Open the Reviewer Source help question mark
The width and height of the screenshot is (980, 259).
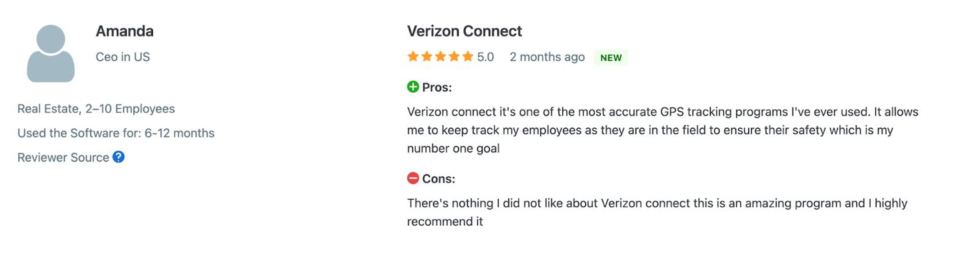pos(119,157)
